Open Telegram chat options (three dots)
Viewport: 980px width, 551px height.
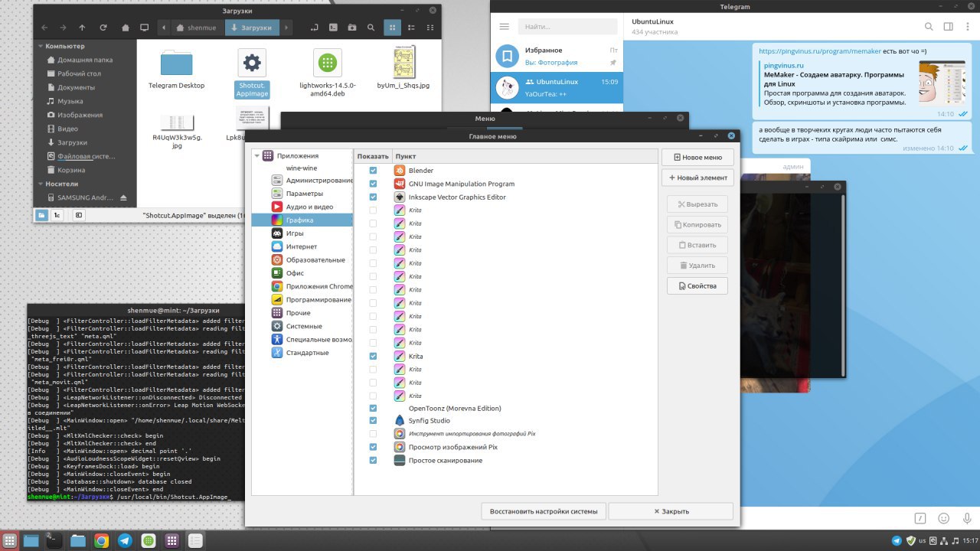[x=967, y=27]
